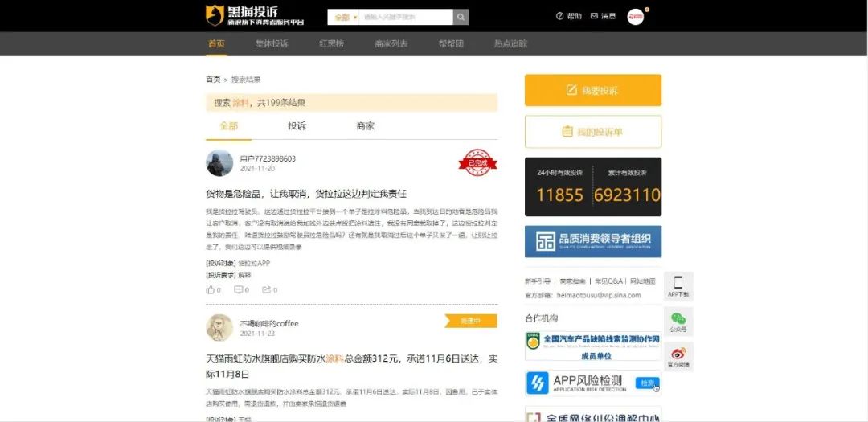Screen dimensions: 868x422
Task: Click the 公众号 WeChat icon
Action: coord(678,322)
